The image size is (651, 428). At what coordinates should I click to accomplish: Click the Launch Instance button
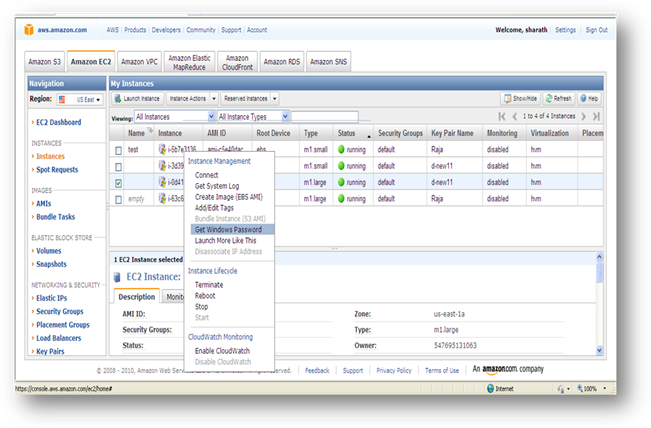pyautogui.click(x=137, y=99)
